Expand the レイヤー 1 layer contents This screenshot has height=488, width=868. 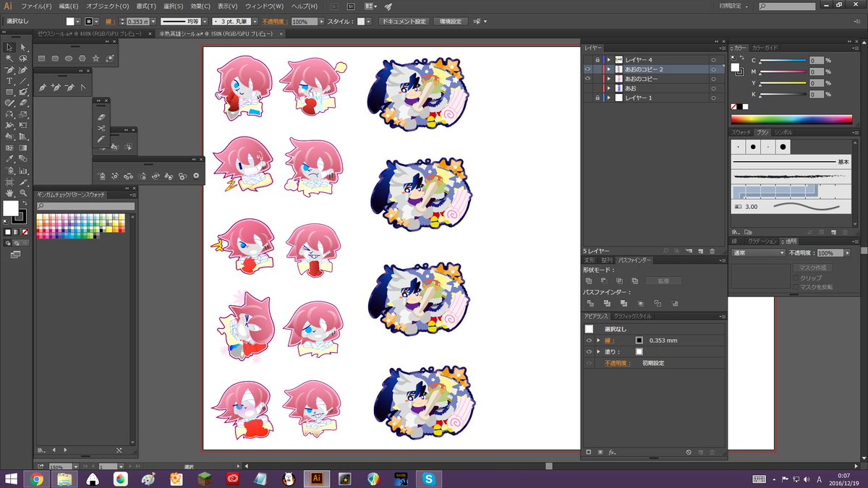coord(609,97)
